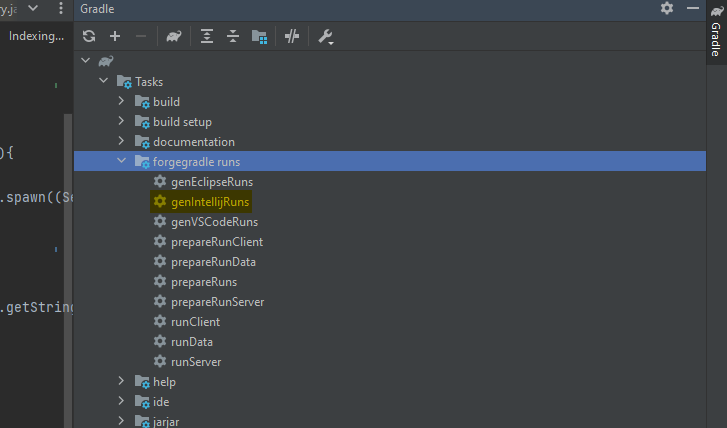Click the show dependencies folder icon

coord(259,36)
